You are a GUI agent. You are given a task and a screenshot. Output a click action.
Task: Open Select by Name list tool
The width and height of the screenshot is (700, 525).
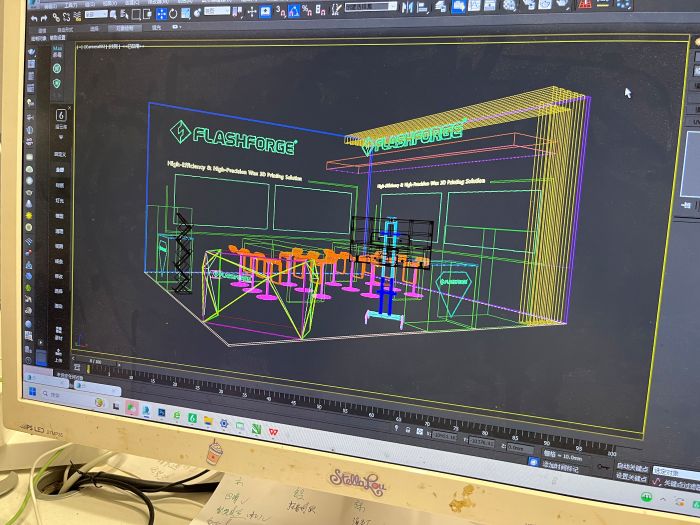coord(124,14)
